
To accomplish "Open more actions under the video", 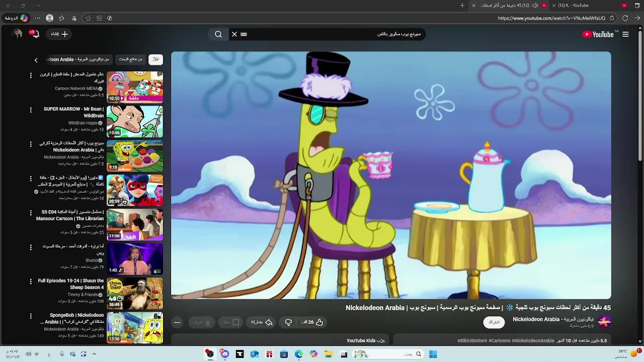I will (177, 322).
